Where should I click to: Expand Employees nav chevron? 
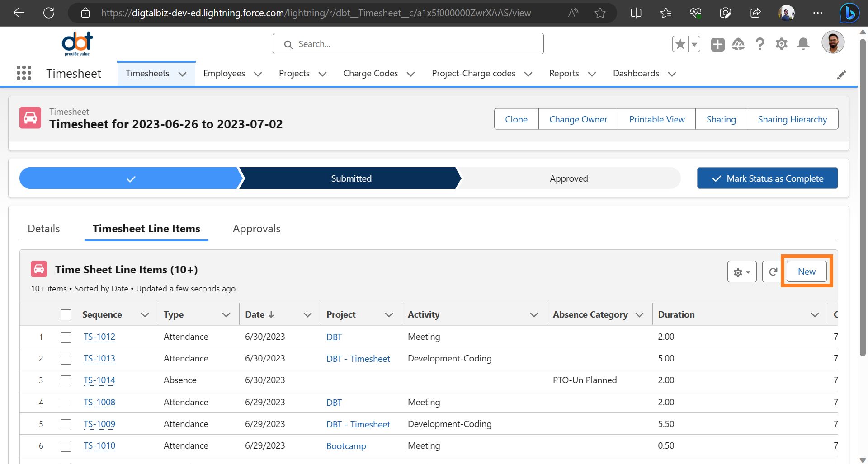pos(258,74)
